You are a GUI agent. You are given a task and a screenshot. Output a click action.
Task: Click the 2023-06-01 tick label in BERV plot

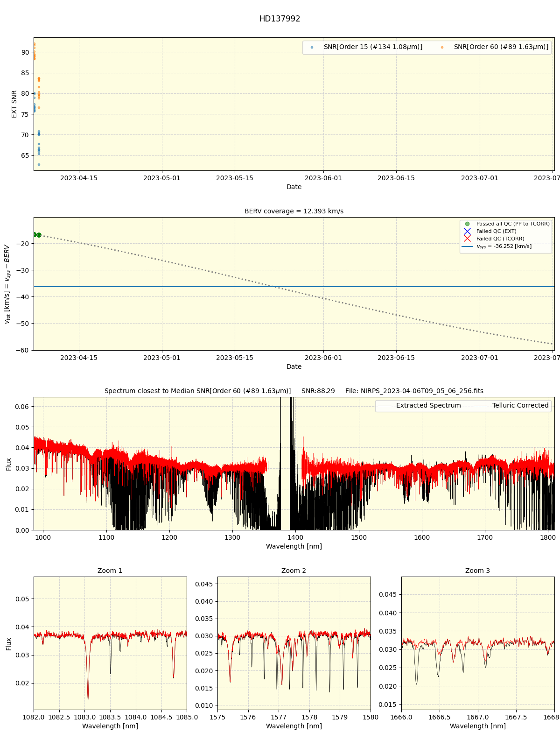coord(323,358)
